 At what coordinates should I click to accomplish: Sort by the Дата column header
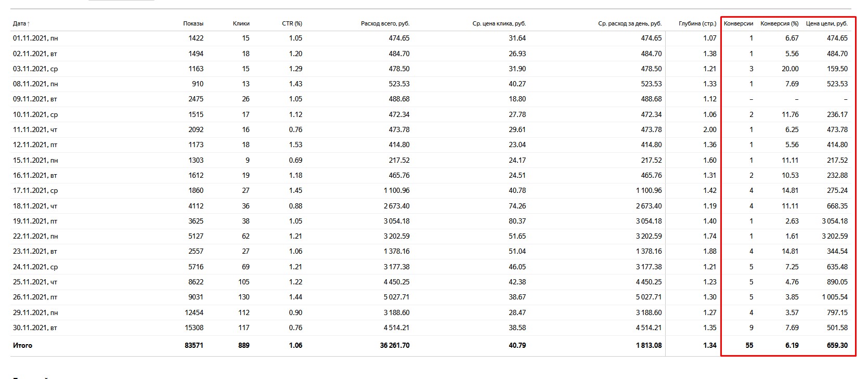point(21,23)
